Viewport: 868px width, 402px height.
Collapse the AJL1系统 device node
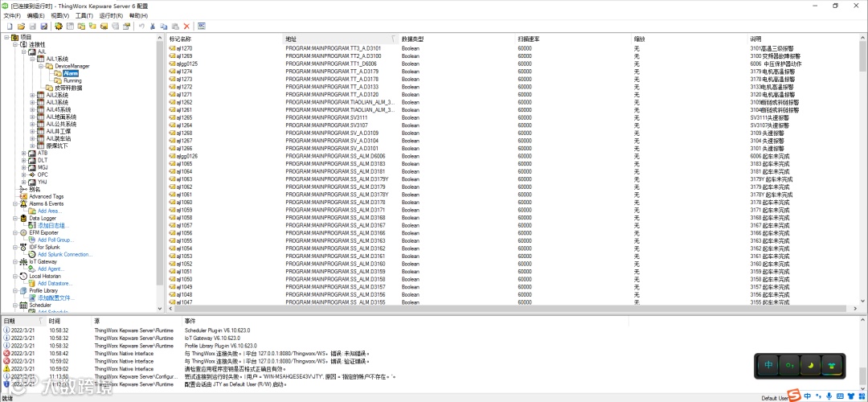[x=33, y=59]
